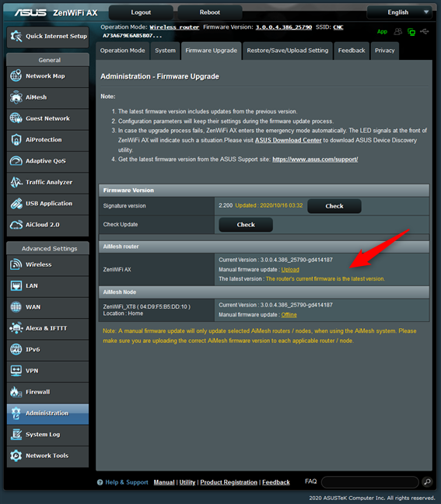Click the 'Location : Home' text
441x504 pixels.
[123, 313]
